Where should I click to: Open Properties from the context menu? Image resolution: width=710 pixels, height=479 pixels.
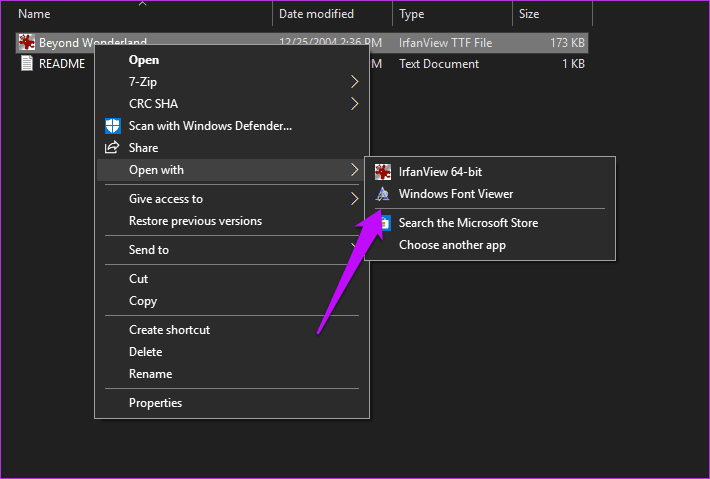click(x=232, y=403)
